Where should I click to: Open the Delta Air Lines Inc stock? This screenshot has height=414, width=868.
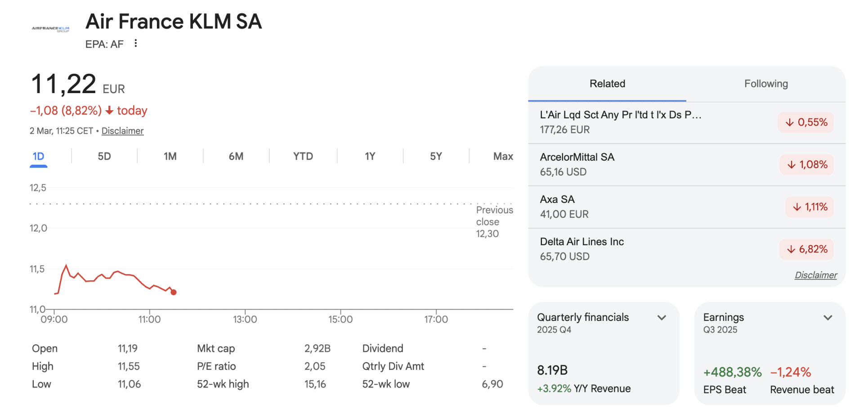point(582,242)
